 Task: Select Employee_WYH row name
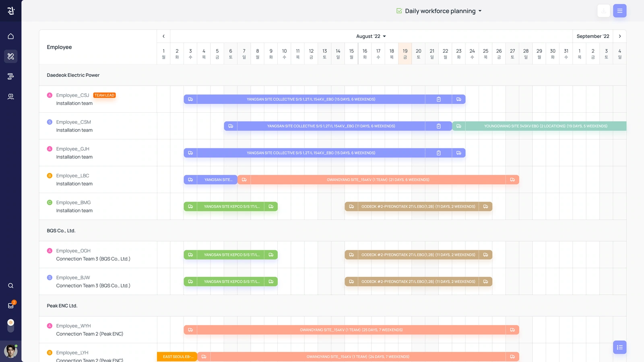[x=74, y=326]
